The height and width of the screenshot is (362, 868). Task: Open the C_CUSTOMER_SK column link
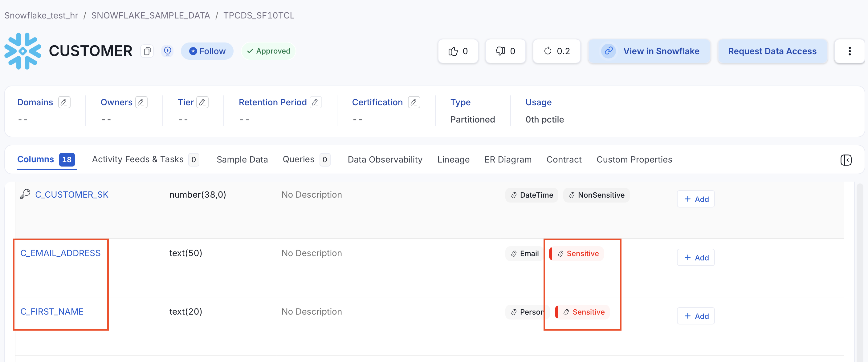72,195
